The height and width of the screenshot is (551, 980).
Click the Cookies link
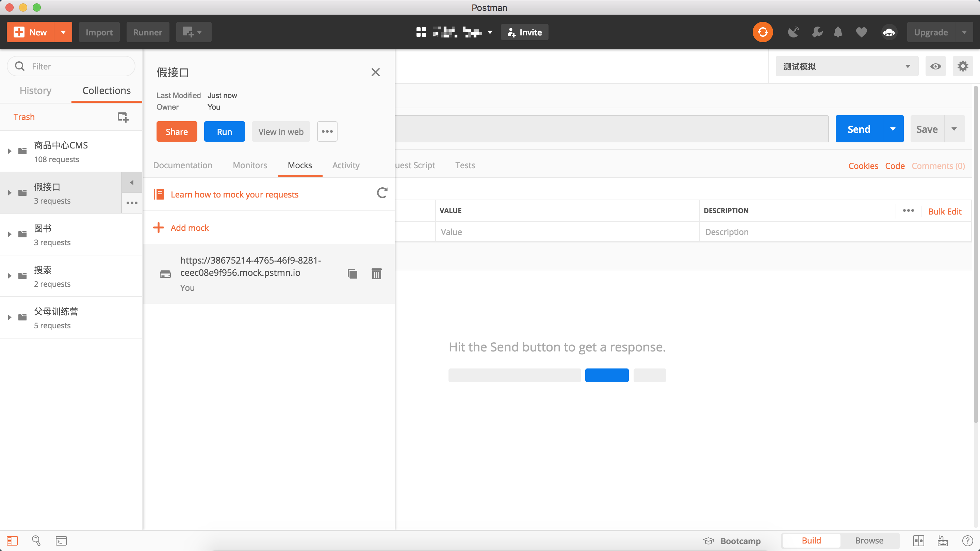point(863,166)
